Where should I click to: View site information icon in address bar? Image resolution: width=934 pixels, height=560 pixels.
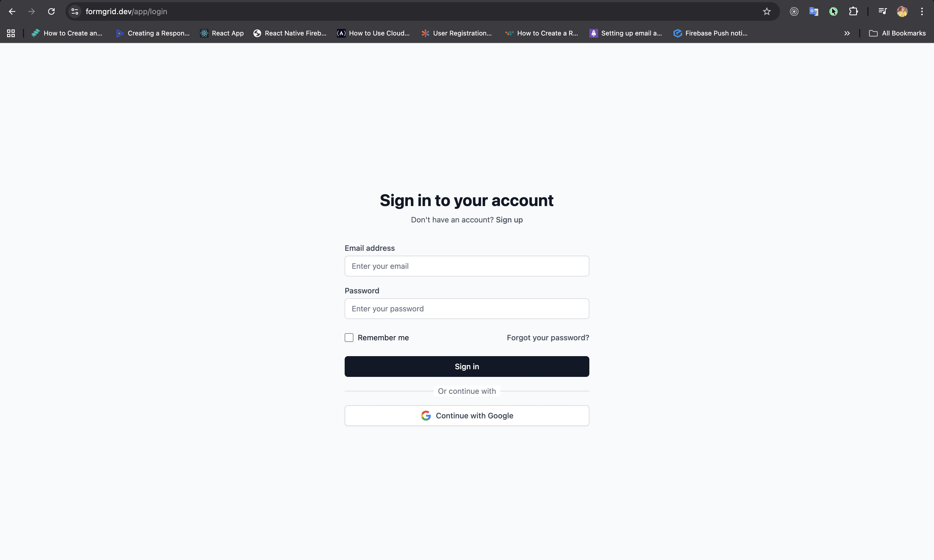click(75, 12)
